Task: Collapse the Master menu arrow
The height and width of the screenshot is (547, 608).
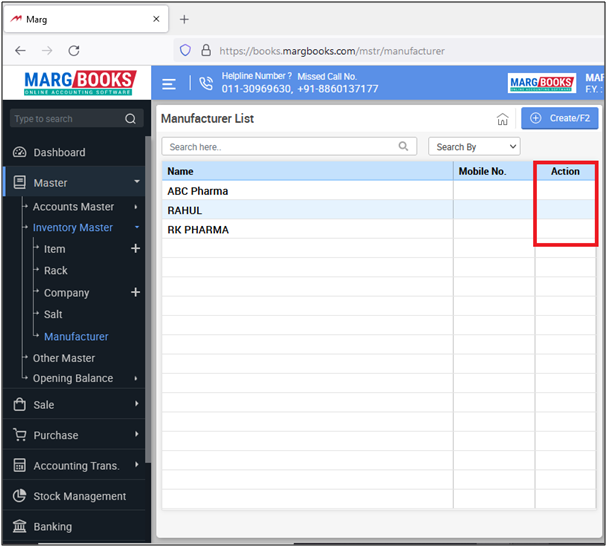Action: point(136,181)
